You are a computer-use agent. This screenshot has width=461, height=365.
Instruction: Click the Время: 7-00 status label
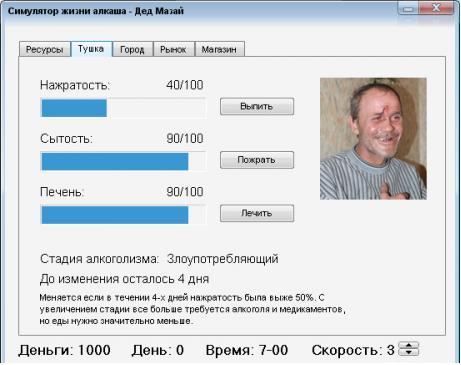click(247, 350)
